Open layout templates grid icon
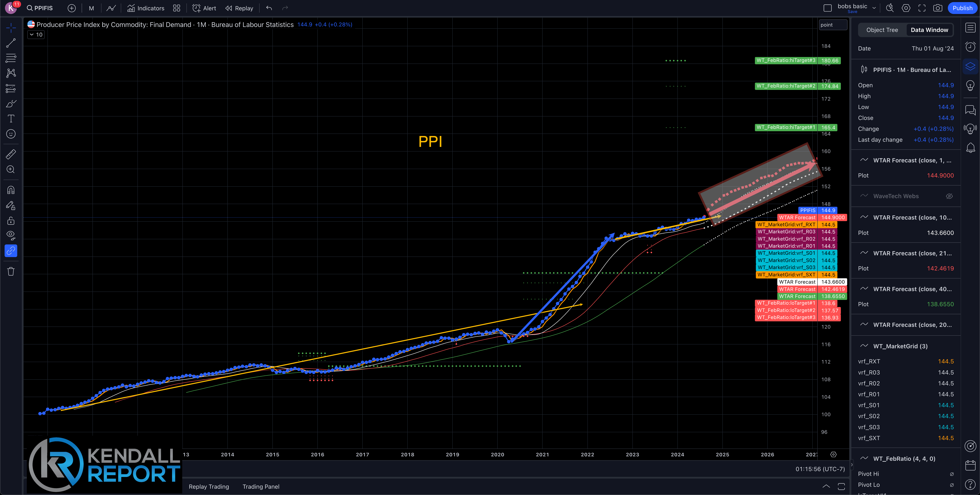980x495 pixels. [x=176, y=8]
